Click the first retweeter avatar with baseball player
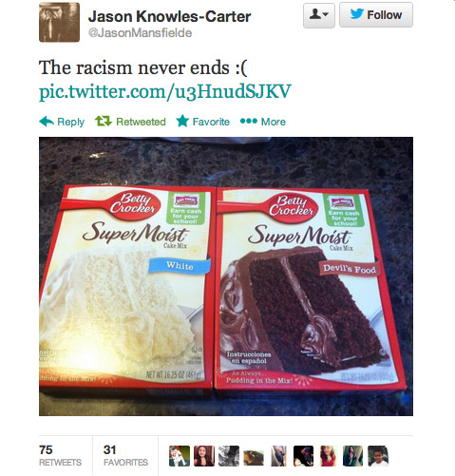The height and width of the screenshot is (476, 455). pos(180,456)
